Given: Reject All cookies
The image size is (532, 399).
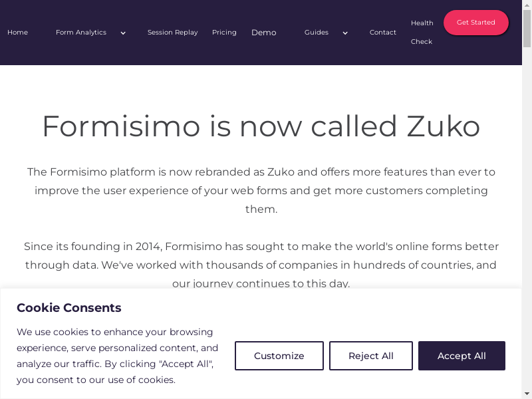Looking at the screenshot, I should coord(371,356).
